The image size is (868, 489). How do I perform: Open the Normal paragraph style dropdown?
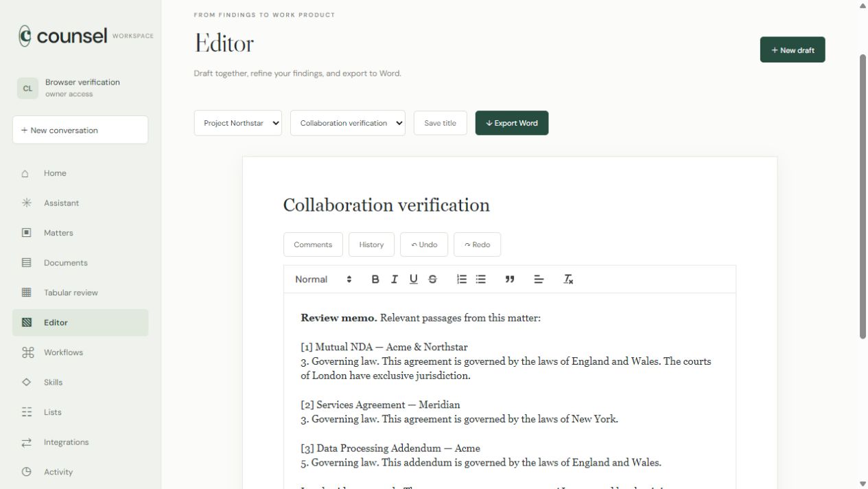pos(323,279)
